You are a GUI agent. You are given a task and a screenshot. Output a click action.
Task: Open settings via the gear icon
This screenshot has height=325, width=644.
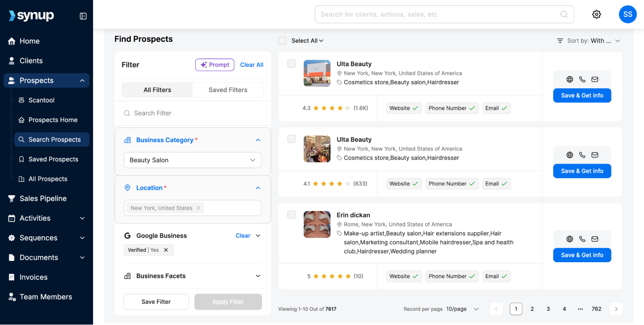[596, 14]
